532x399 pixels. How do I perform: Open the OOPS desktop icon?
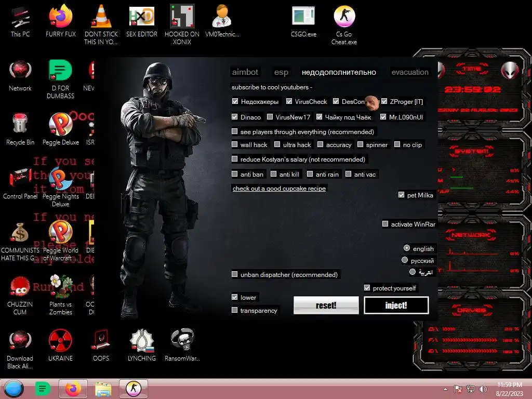pos(101,345)
